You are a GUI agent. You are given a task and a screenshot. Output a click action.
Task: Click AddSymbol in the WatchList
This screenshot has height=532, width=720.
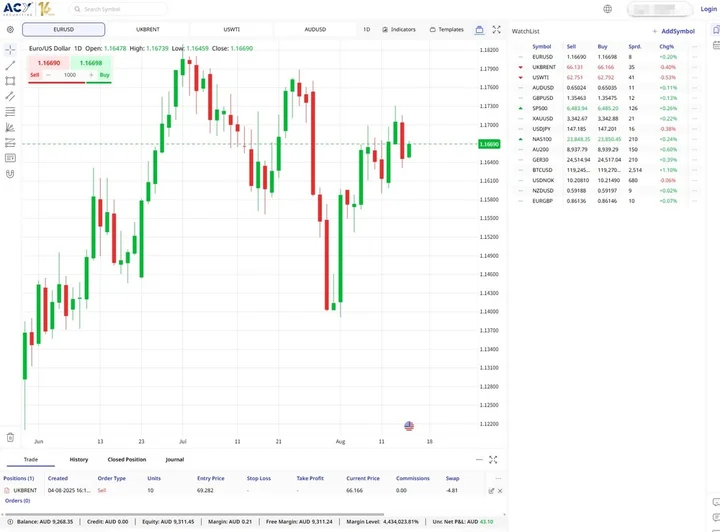(x=671, y=32)
